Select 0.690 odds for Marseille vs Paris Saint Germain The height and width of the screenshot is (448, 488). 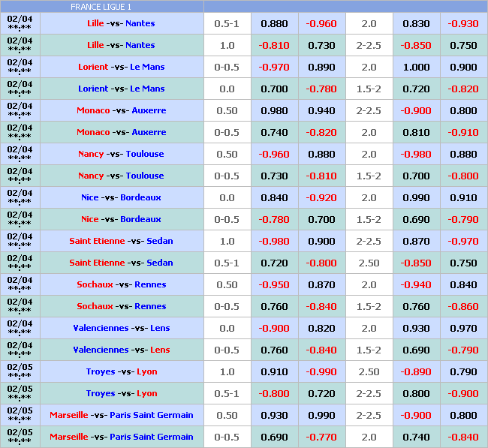274,437
